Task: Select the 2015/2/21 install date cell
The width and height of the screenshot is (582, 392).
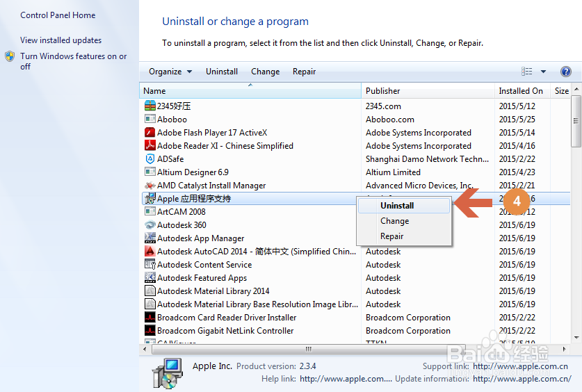Action: click(x=517, y=185)
